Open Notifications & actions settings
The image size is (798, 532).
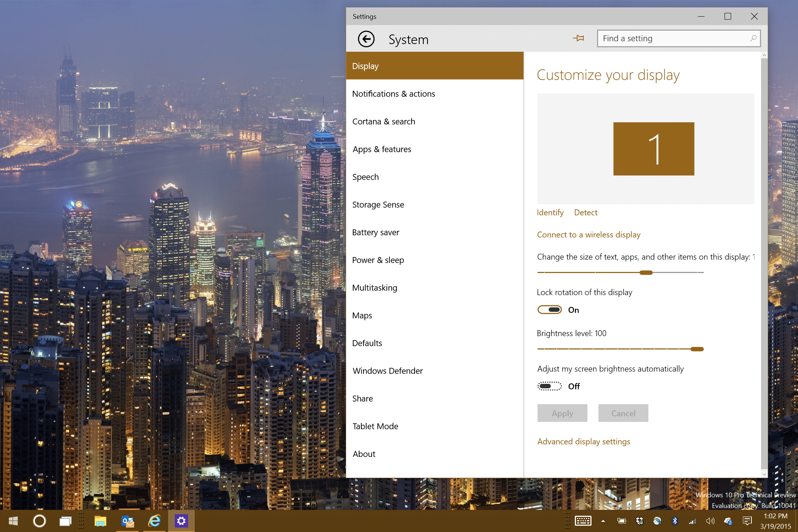click(435, 93)
